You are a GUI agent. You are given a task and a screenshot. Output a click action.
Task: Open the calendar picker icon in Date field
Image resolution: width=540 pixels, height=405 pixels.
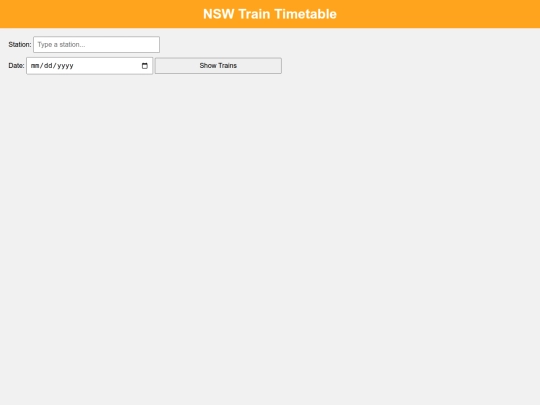145,66
